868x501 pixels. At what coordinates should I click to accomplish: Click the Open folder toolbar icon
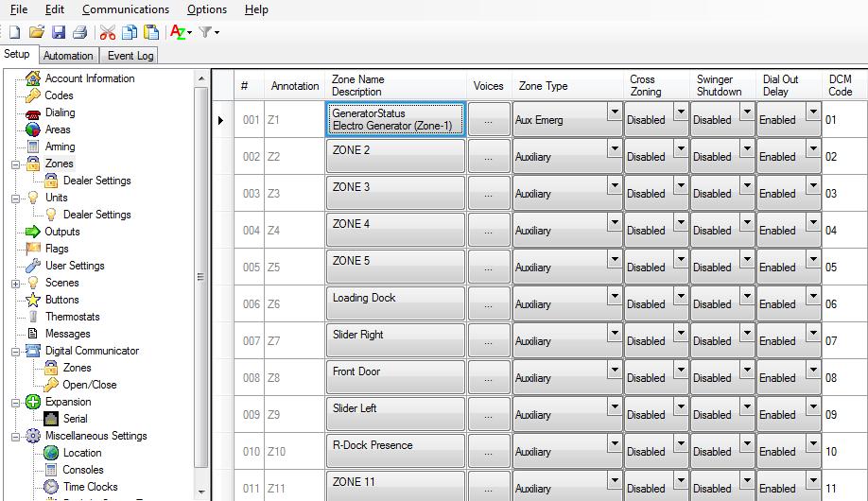point(37,32)
